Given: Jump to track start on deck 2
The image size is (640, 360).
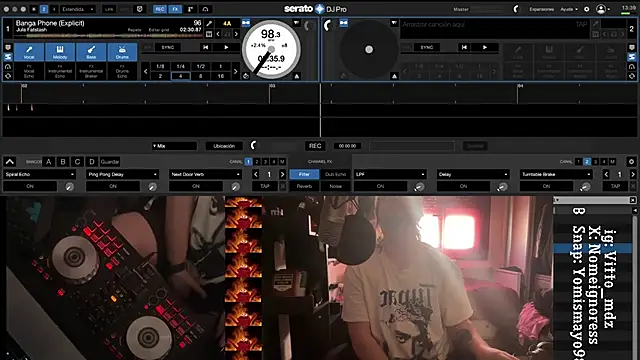Looking at the screenshot, I should coord(464,47).
